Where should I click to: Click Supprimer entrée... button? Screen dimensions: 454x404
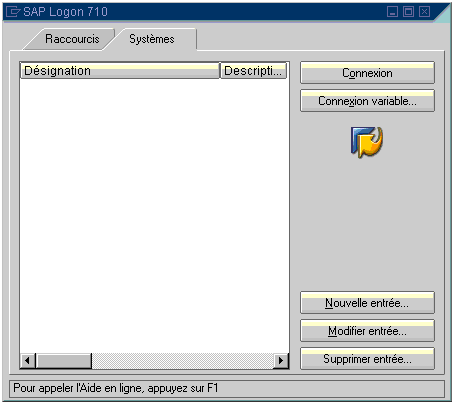click(x=367, y=359)
